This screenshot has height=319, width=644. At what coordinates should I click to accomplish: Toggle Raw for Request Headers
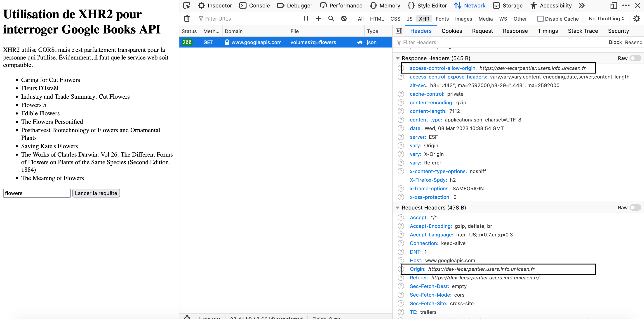coord(635,207)
